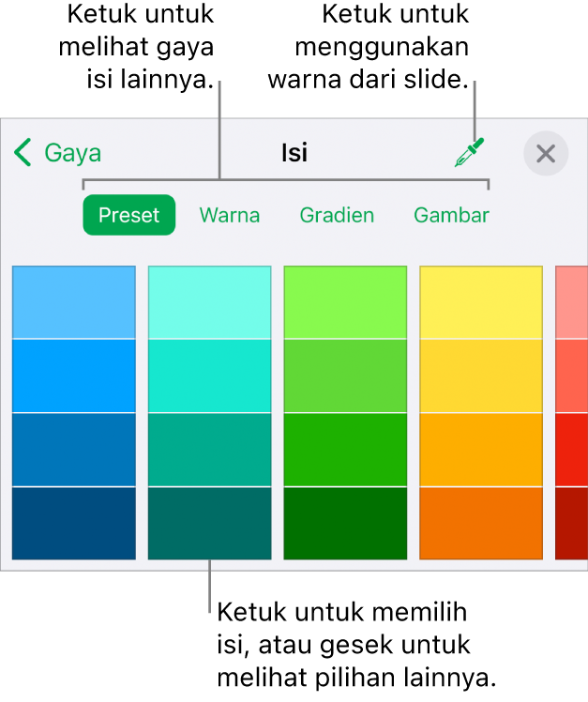Select the light aqua preset swatch
Screen dimensions: 588x702
(x=209, y=302)
